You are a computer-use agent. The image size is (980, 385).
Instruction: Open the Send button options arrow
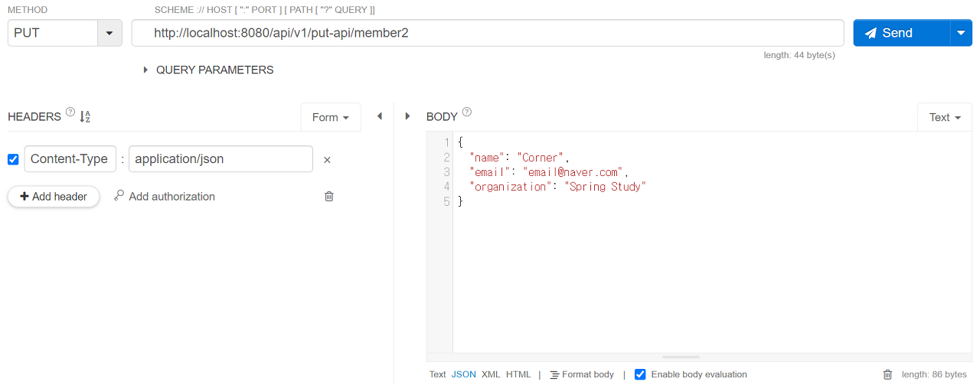(x=961, y=33)
